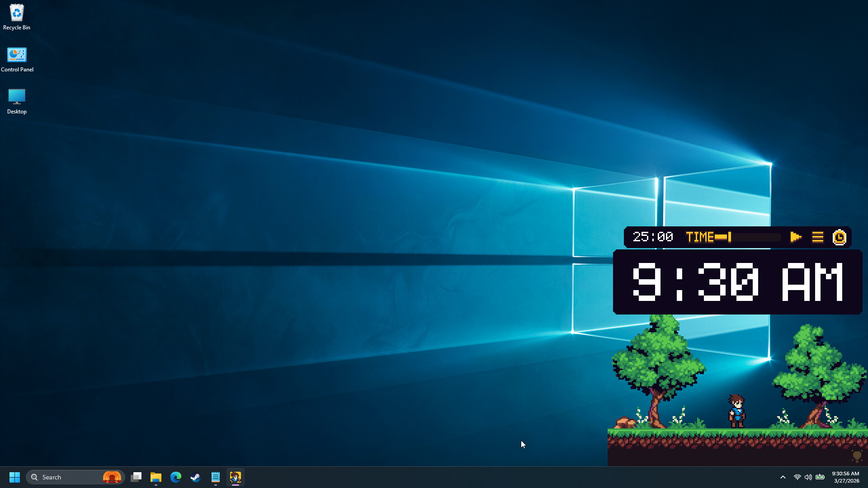Open Microsoft Edge from the taskbar
868x488 pixels.
(x=175, y=477)
